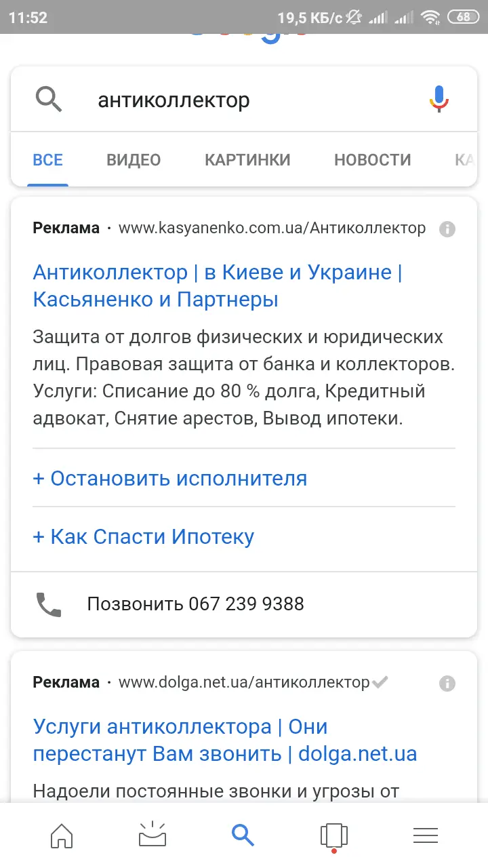Open the НОВОСТИ tab
488x868 pixels.
(x=372, y=160)
